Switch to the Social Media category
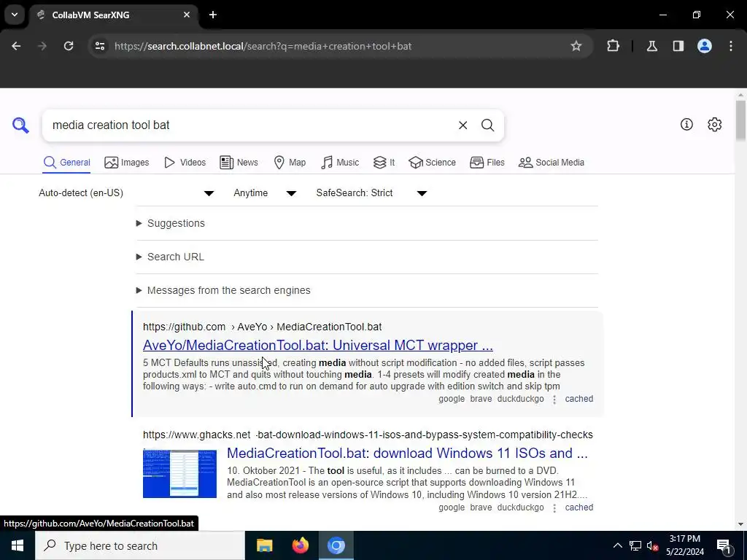 [x=551, y=163]
